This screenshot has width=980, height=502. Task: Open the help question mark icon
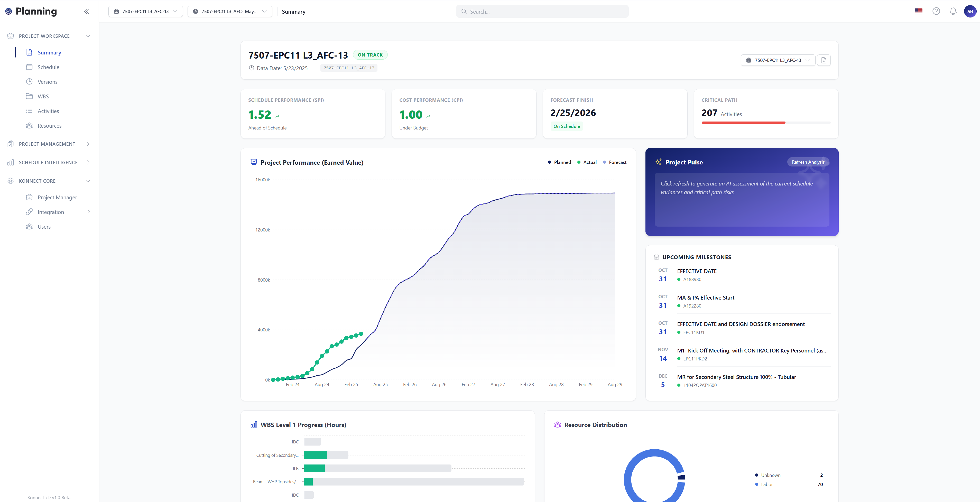tap(936, 11)
